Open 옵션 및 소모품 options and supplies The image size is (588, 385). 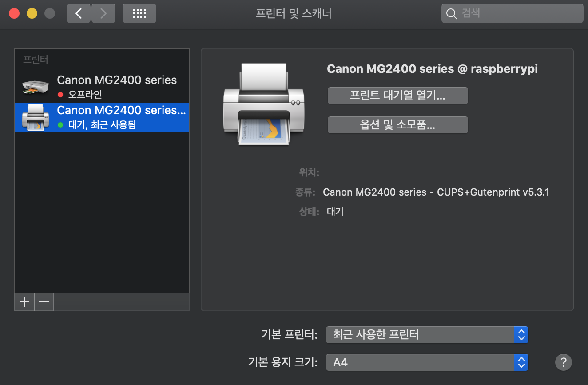click(x=398, y=125)
